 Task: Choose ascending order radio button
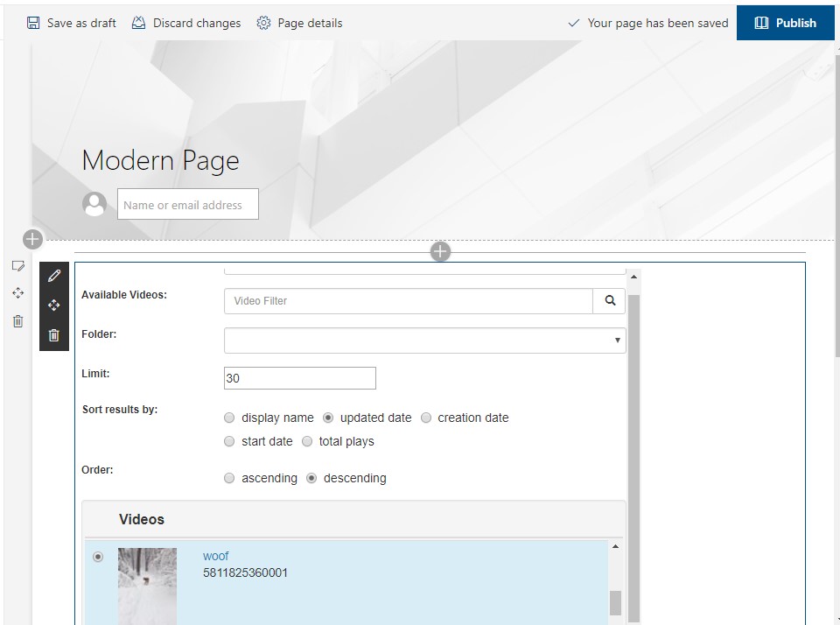[229, 479]
